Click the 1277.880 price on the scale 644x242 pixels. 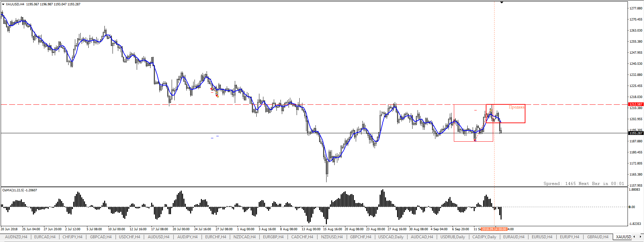(636, 8)
